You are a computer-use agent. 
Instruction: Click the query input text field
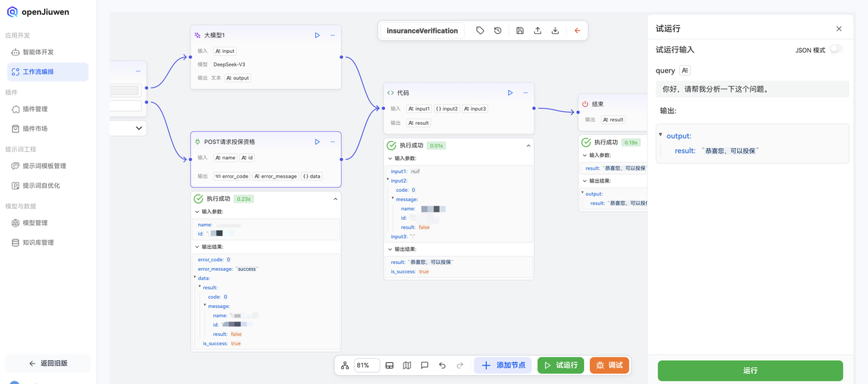[x=752, y=89]
